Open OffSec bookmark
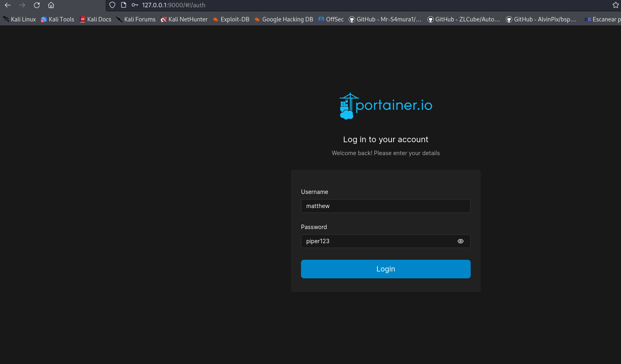The image size is (621, 364). pos(331,19)
